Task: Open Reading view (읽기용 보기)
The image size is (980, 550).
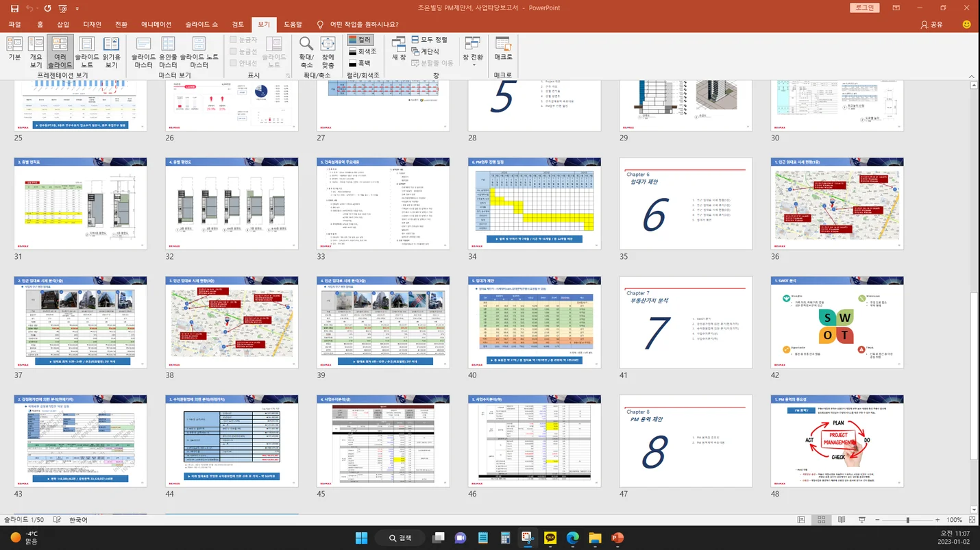Action: 112,52
